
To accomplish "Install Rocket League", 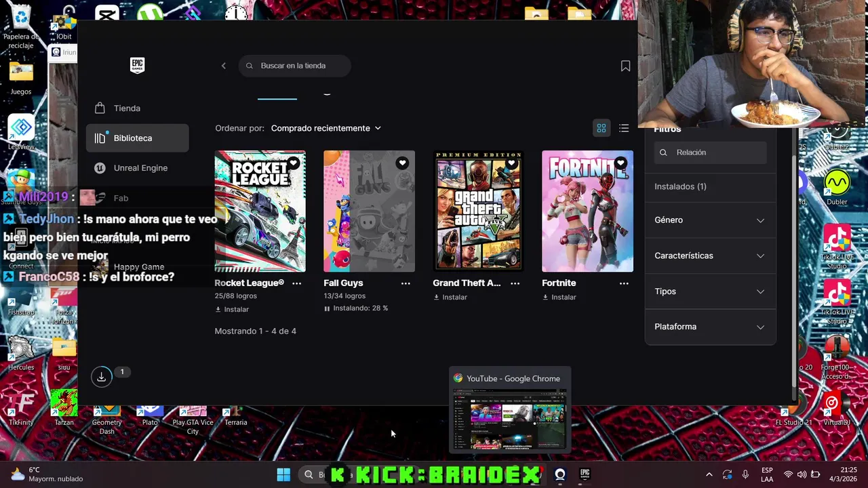I will (232, 309).
